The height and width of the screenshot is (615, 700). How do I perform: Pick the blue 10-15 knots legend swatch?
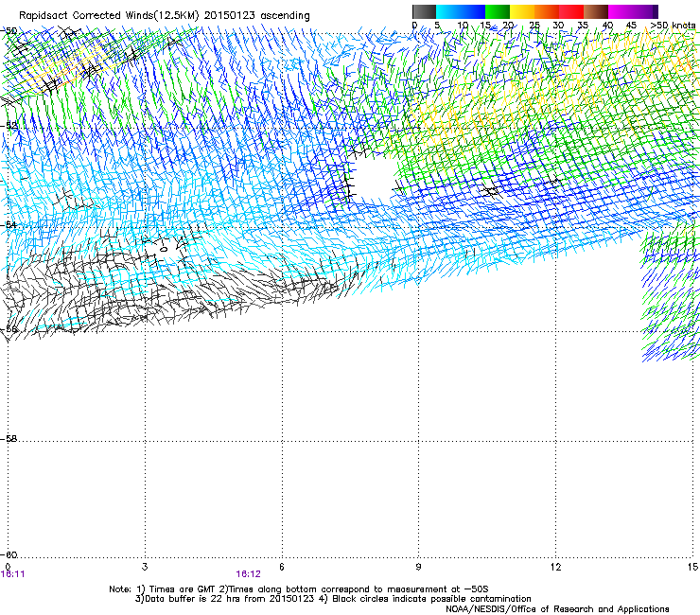pyautogui.click(x=473, y=11)
